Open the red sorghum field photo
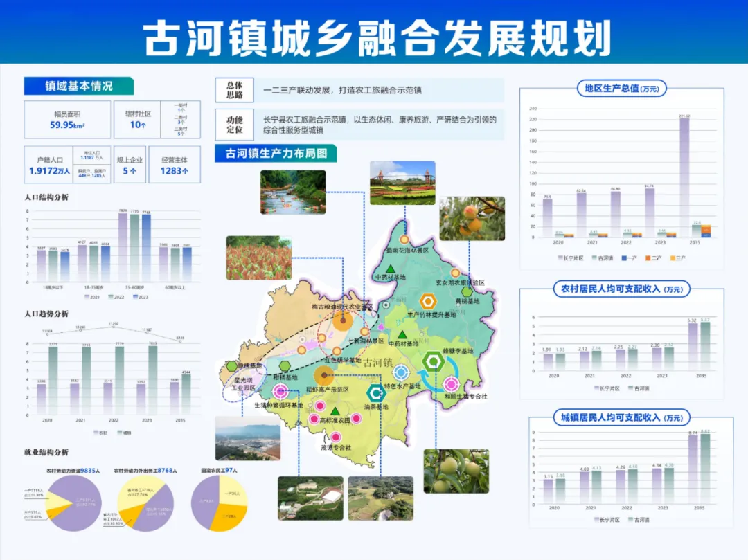748x560 pixels. (x=258, y=258)
